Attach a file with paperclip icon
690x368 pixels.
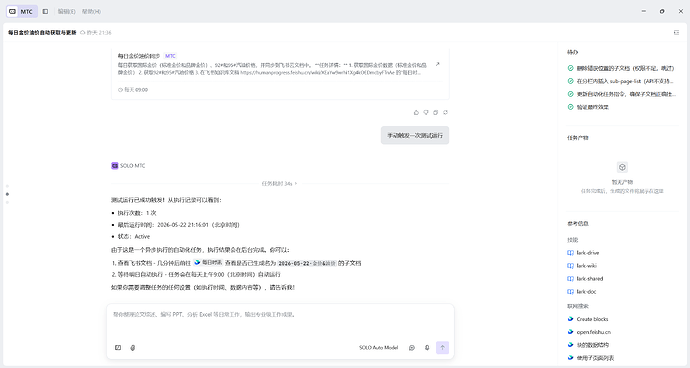pos(132,348)
